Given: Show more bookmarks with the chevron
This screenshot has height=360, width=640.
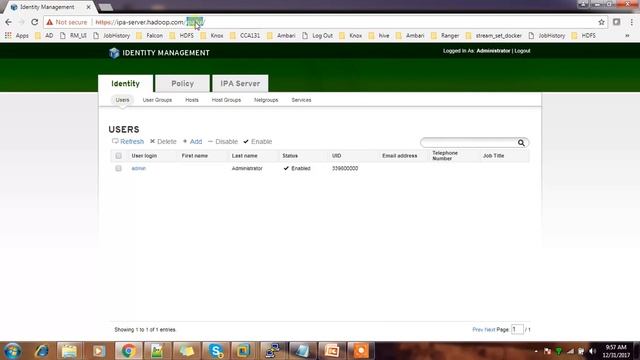Looking at the screenshot, I should pyautogui.click(x=627, y=36).
